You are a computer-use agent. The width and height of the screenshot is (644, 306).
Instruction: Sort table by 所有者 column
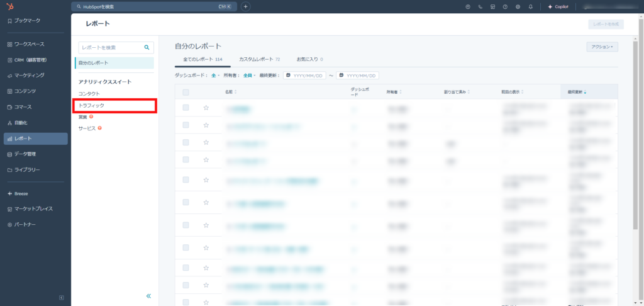point(394,92)
